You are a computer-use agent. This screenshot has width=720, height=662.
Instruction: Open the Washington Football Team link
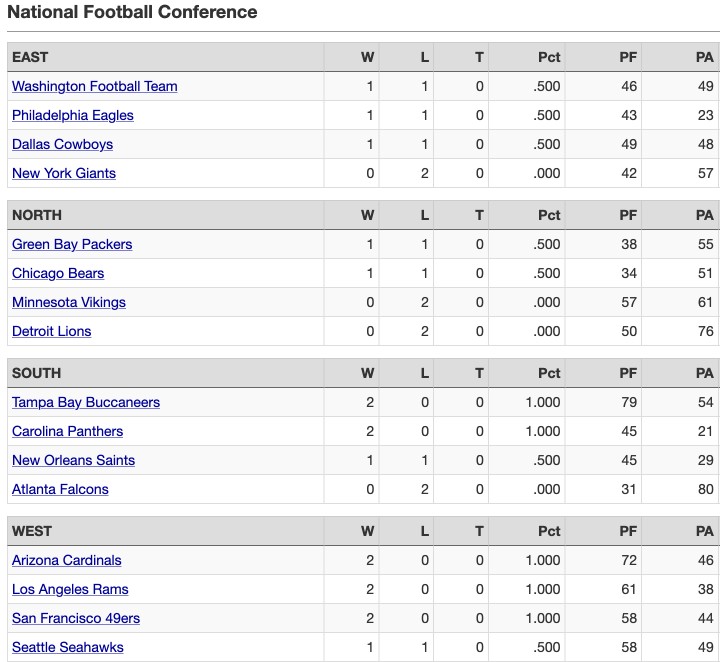[x=95, y=86]
